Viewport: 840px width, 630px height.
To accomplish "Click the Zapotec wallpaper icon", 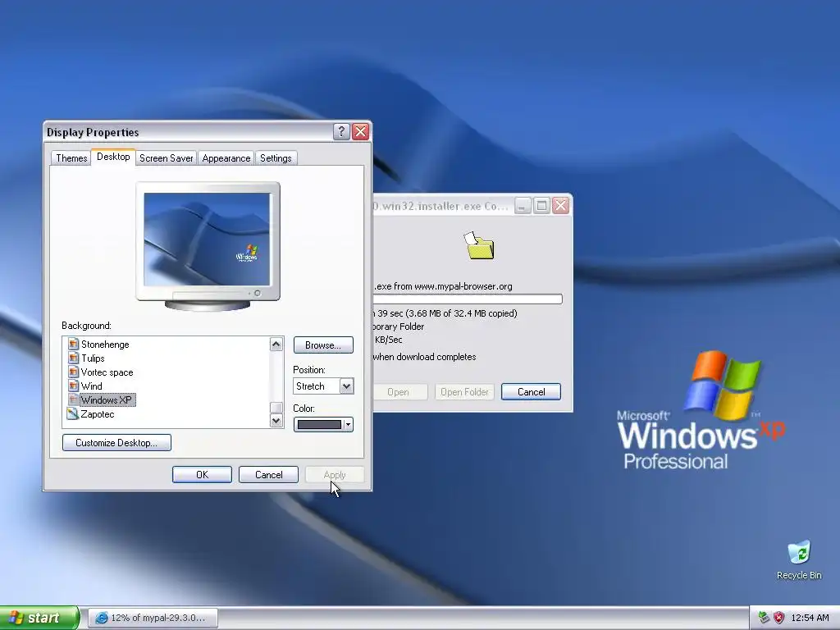I will pos(72,414).
